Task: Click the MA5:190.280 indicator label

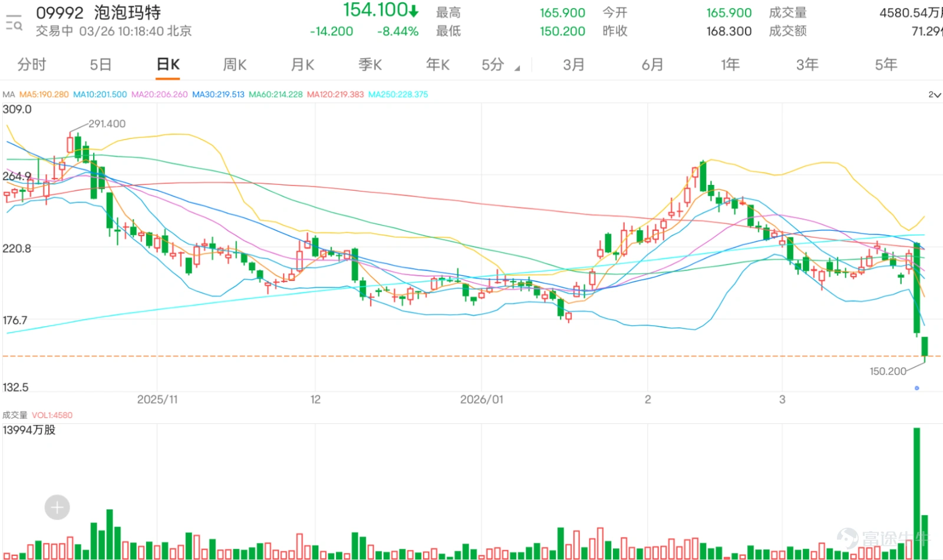Action: pos(44,94)
